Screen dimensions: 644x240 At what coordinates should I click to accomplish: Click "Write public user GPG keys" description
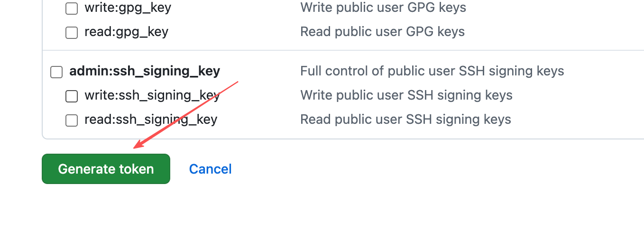pos(383,8)
